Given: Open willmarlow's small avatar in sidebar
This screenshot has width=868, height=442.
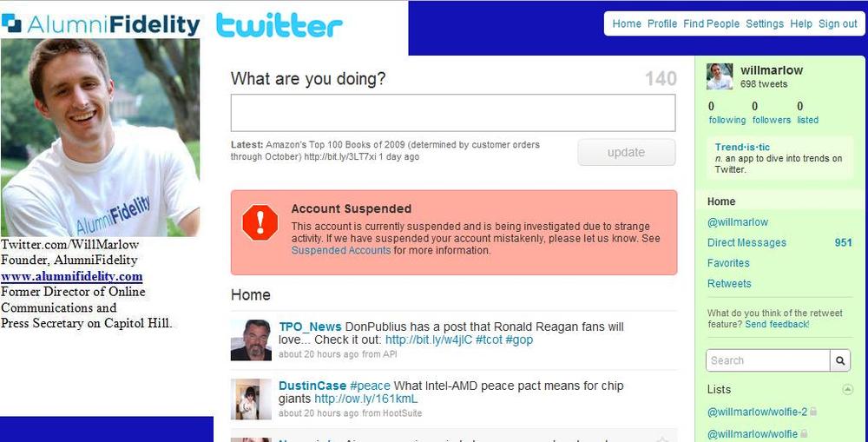Looking at the screenshot, I should point(720,76).
